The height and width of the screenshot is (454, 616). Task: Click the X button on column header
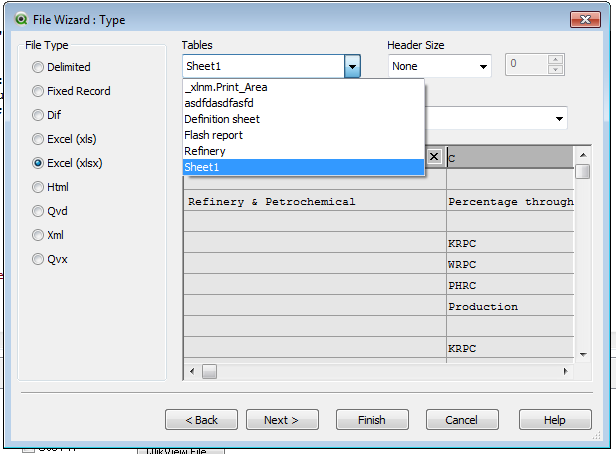(434, 157)
